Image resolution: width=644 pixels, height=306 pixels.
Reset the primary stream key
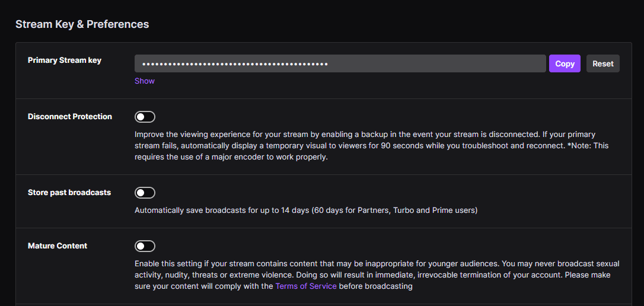click(603, 63)
